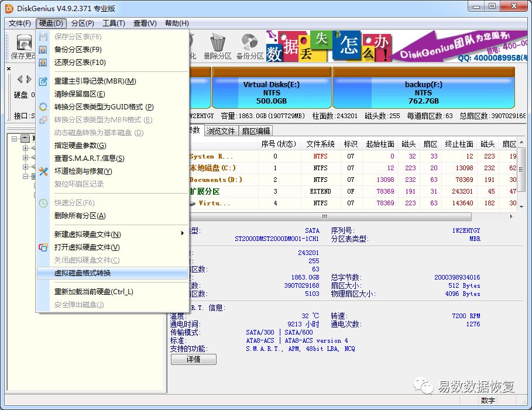Open the 查看(V) menu

click(x=145, y=23)
